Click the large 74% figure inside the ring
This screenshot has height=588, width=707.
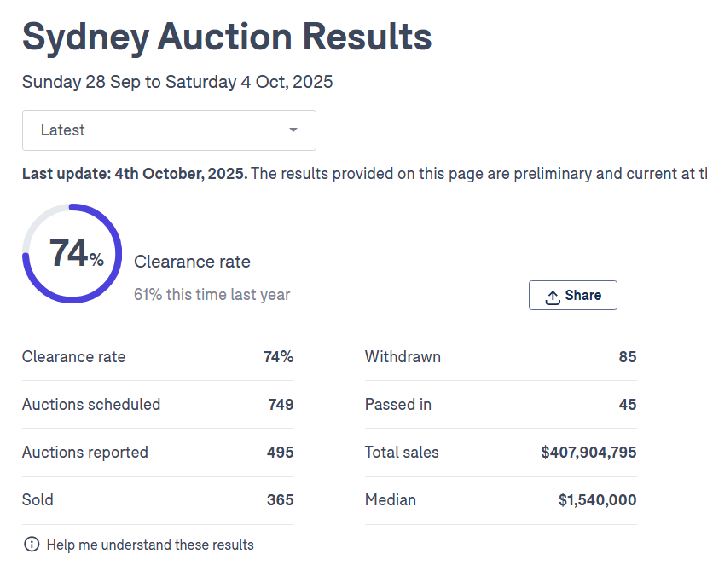[x=75, y=254]
